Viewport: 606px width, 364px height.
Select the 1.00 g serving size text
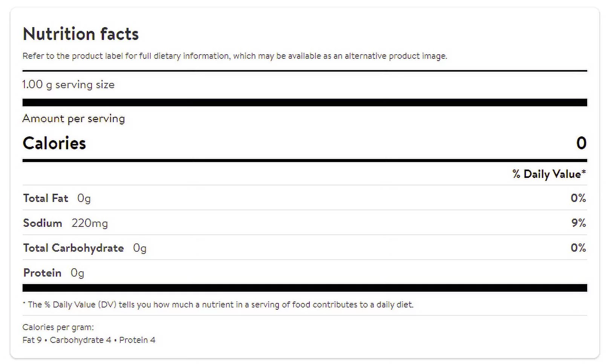(x=68, y=84)
